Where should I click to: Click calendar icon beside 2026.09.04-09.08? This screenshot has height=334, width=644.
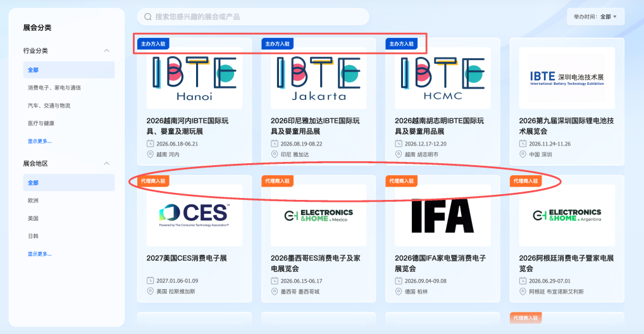(399, 281)
